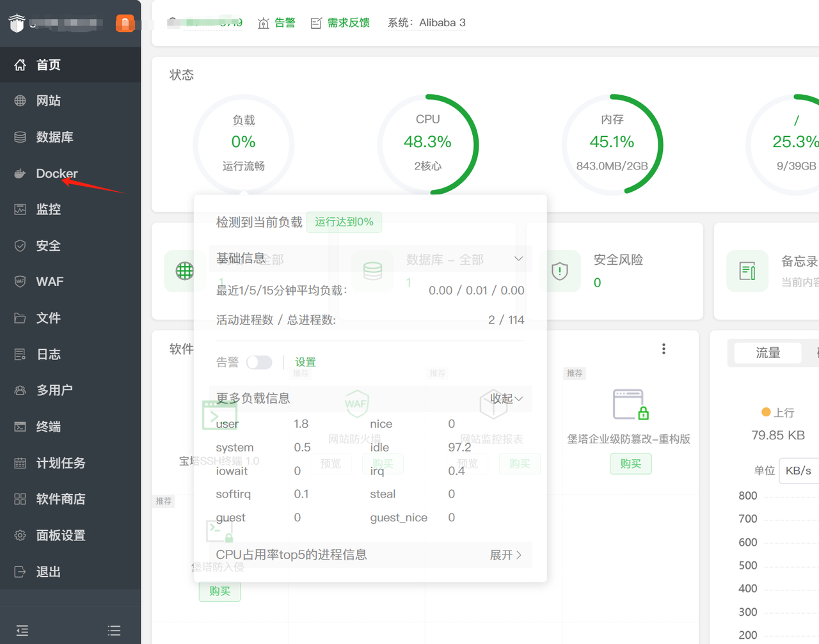Viewport: 819px width, 644px height.
Task: Click the 安全风险 shield alert icon
Action: point(560,271)
